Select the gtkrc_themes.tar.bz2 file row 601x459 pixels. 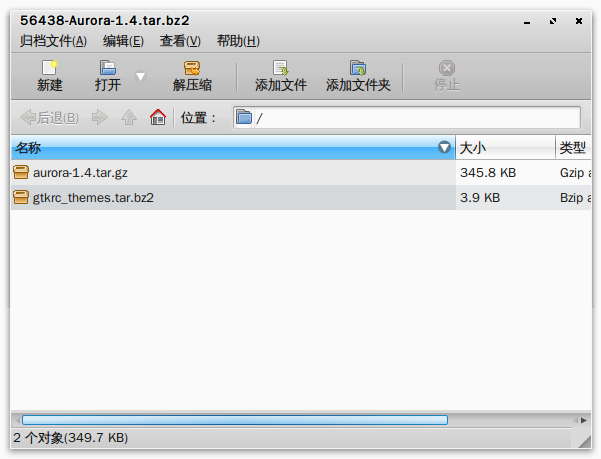[301, 198]
